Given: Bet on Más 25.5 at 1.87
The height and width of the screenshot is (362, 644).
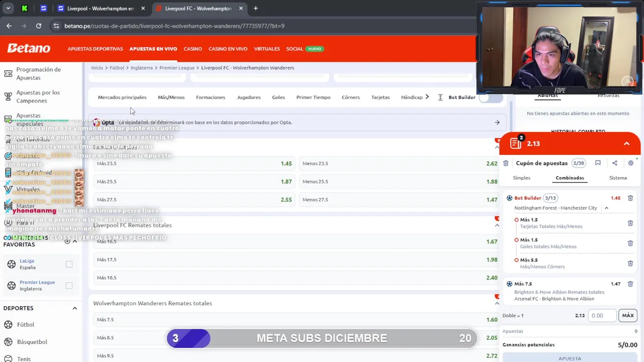Looking at the screenshot, I should point(194,182).
